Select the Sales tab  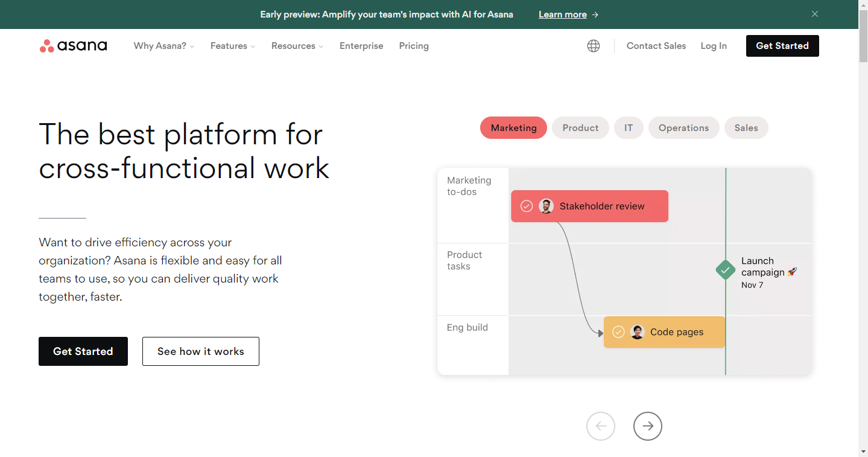click(746, 128)
